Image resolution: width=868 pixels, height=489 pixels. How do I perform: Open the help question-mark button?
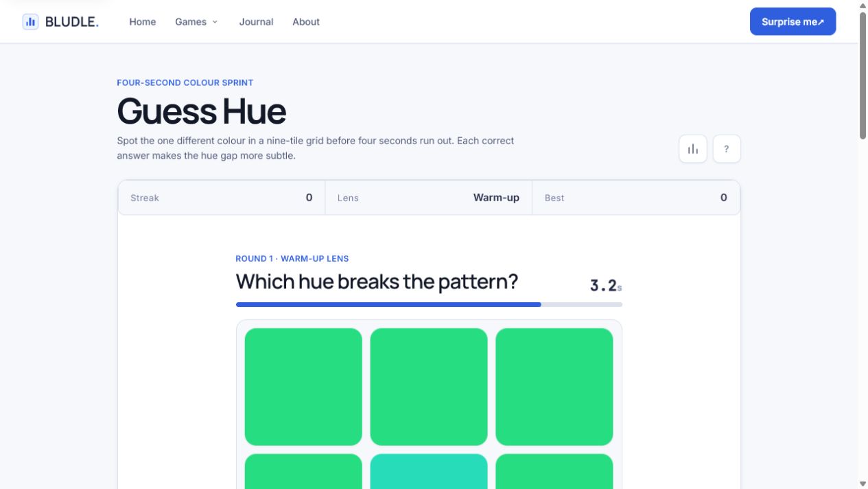(727, 149)
